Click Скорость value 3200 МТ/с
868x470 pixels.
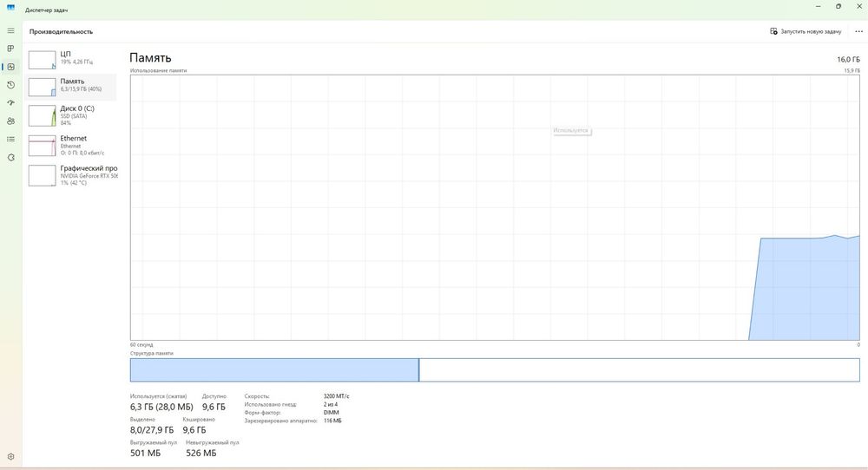[336, 396]
